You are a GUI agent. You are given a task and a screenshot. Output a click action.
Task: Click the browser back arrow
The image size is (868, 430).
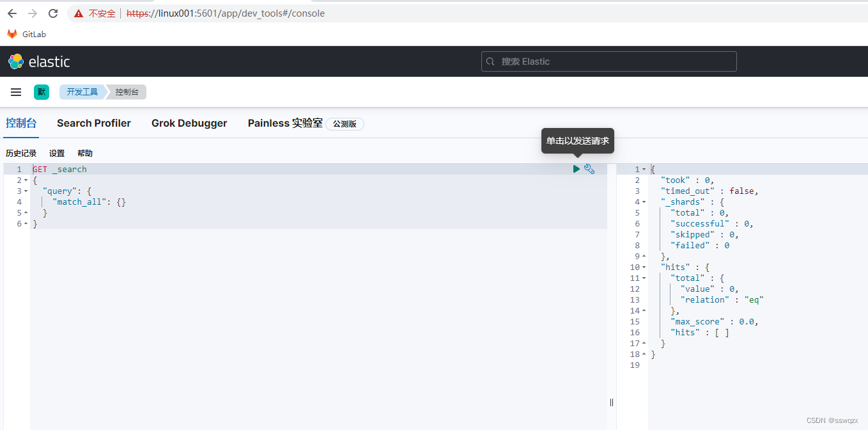click(x=12, y=13)
